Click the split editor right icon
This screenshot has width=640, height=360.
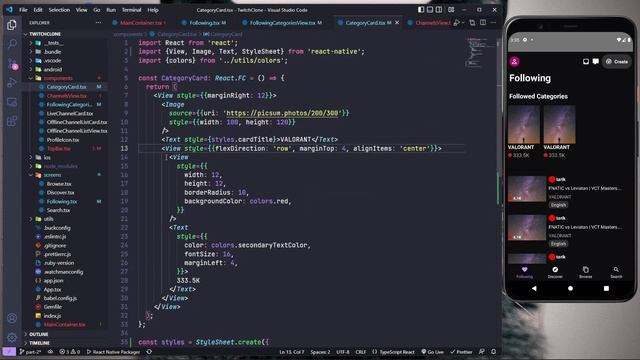click(483, 23)
